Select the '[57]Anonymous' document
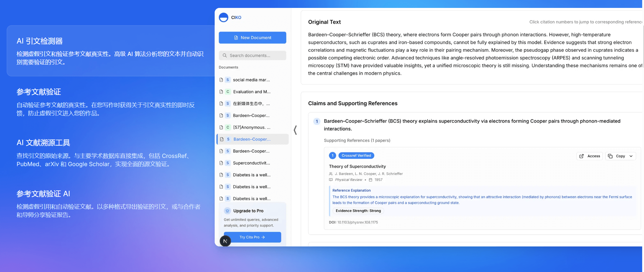644x272 pixels. point(251,127)
